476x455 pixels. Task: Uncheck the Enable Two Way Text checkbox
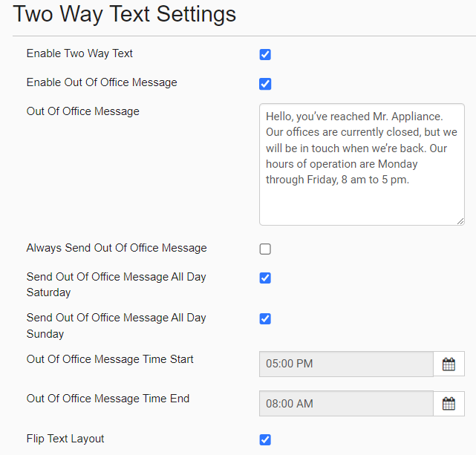tap(265, 55)
